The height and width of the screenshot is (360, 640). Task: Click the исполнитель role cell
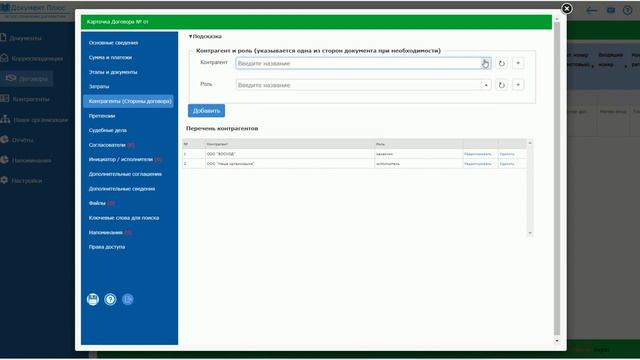[419, 164]
